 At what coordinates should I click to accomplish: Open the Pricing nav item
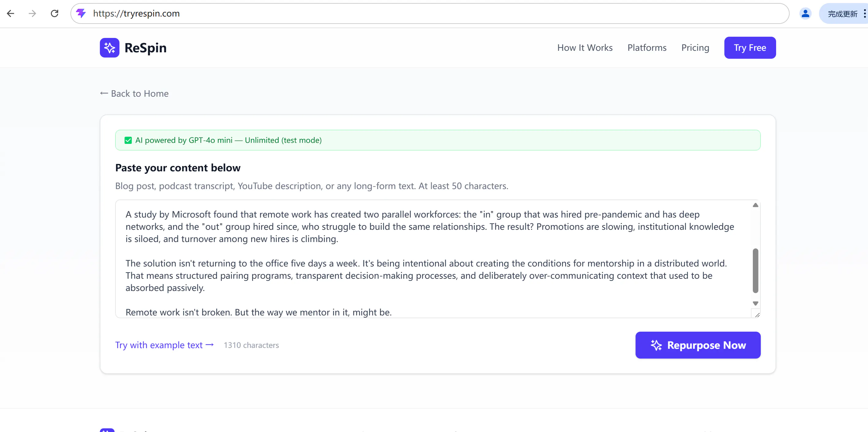(x=695, y=47)
